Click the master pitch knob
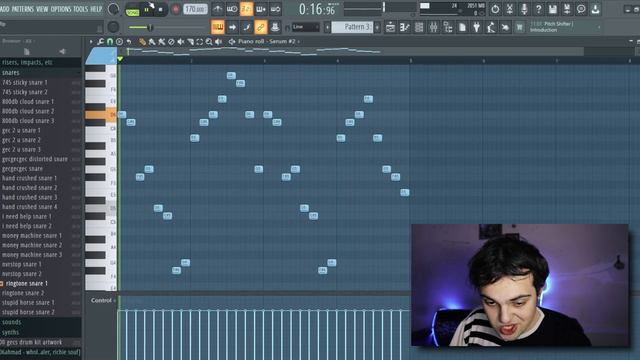This screenshot has height=360, width=640. [113, 27]
